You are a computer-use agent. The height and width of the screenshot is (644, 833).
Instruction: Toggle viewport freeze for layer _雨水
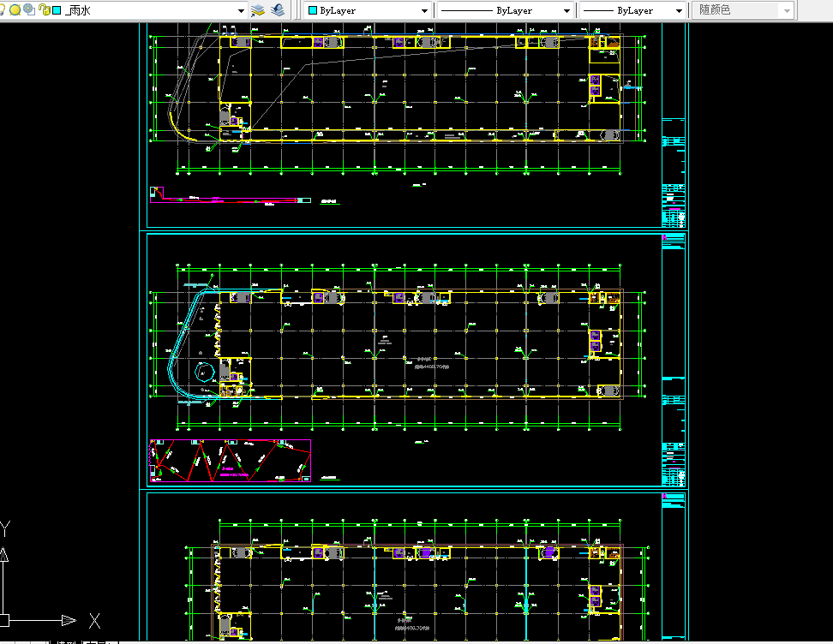pyautogui.click(x=29, y=9)
